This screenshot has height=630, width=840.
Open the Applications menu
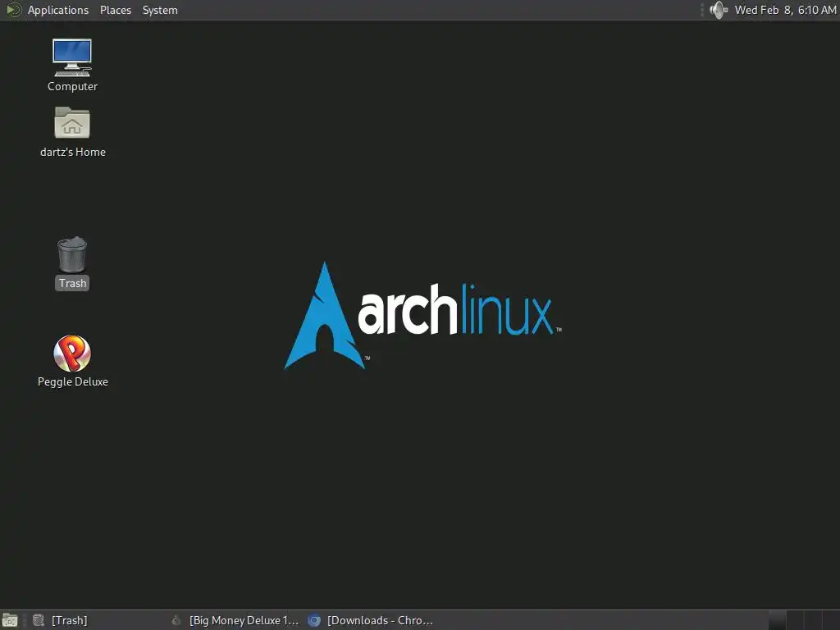[58, 10]
